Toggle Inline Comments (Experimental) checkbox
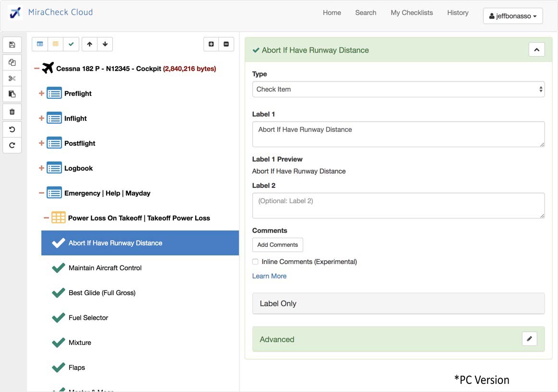This screenshot has width=558, height=392. pyautogui.click(x=255, y=262)
